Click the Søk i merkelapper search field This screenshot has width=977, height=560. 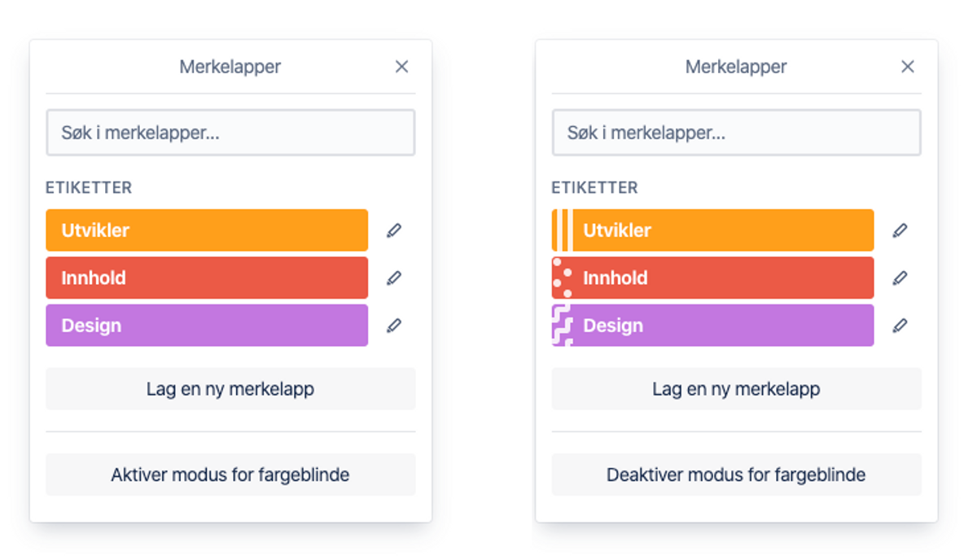coord(230,132)
